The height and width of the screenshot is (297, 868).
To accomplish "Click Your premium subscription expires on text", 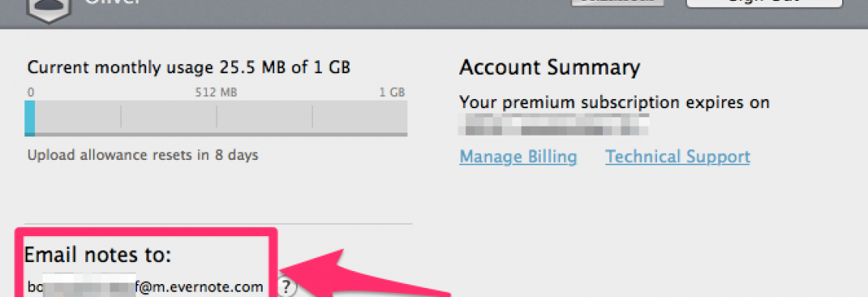I will coord(614,103).
